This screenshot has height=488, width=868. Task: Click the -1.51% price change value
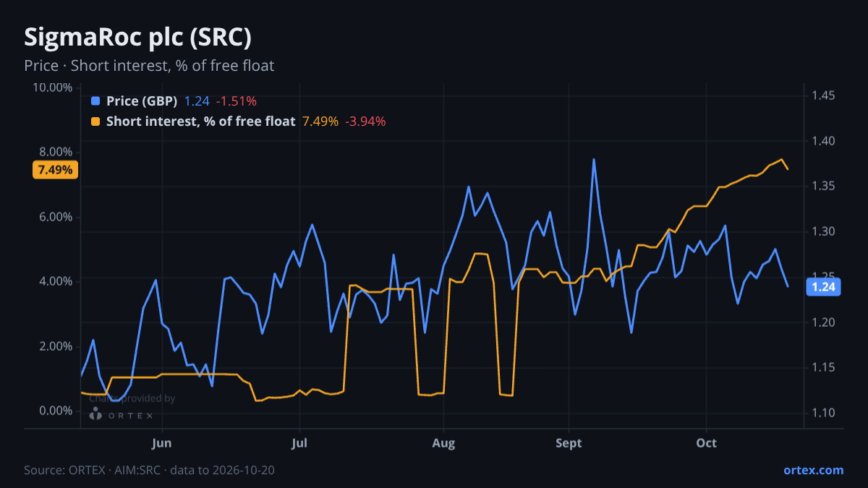pos(236,101)
